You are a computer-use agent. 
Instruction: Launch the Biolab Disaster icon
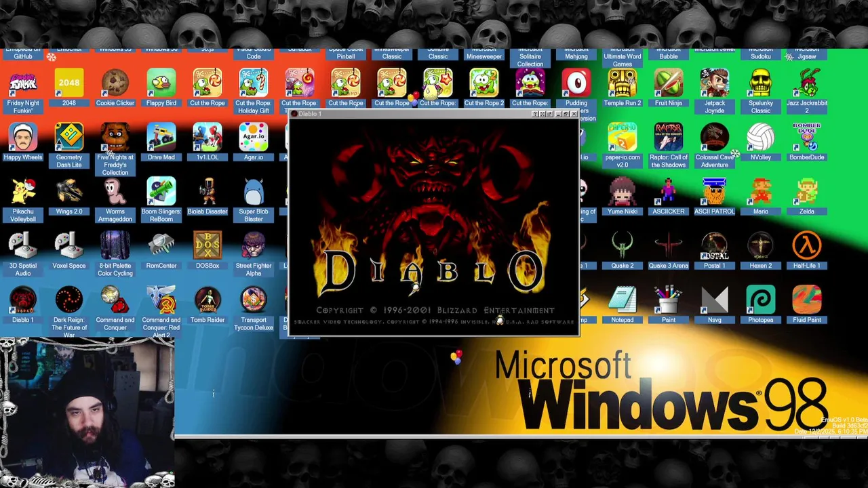208,192
